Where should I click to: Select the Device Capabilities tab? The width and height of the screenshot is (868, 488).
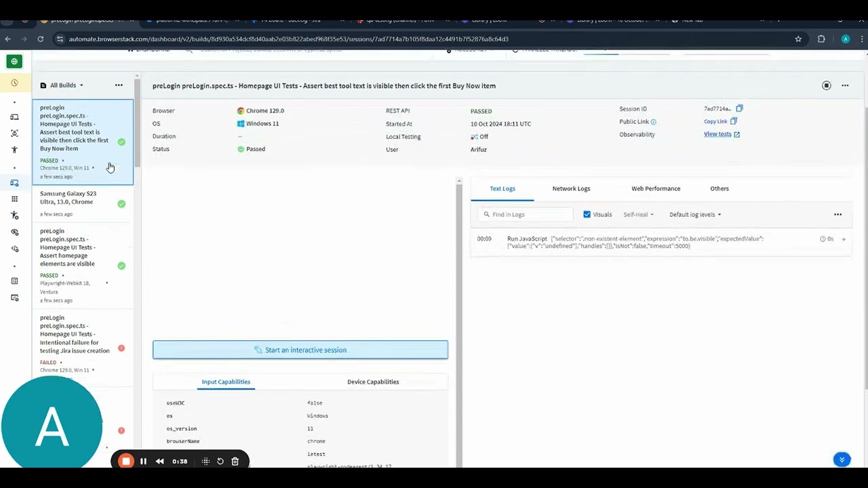(373, 382)
